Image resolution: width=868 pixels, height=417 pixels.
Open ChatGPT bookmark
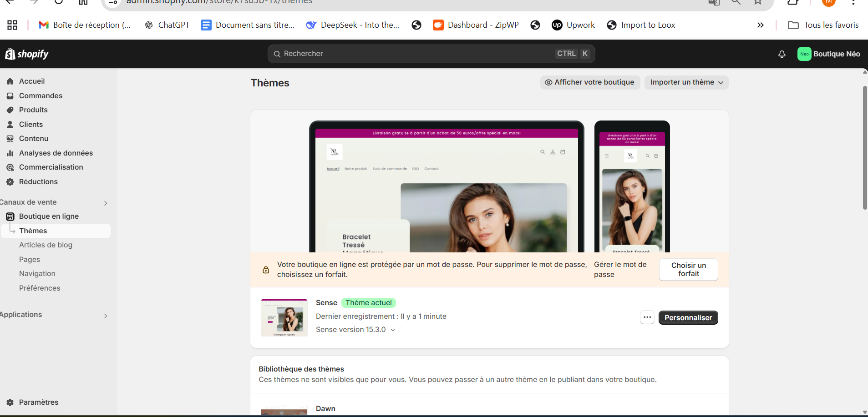click(167, 25)
